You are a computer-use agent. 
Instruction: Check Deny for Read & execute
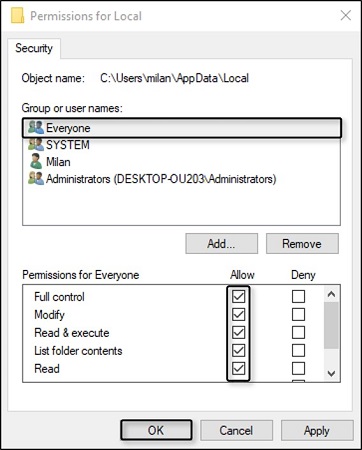coord(298,332)
